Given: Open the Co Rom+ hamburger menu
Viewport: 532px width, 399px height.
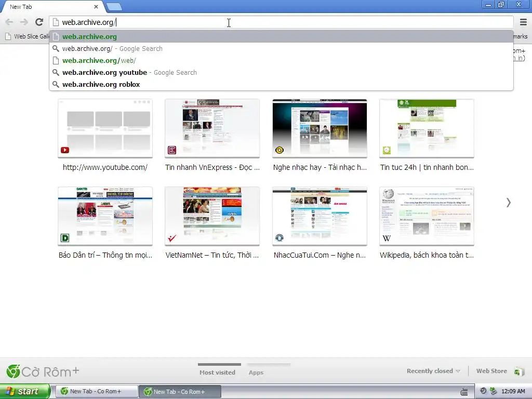Looking at the screenshot, I should [523, 22].
